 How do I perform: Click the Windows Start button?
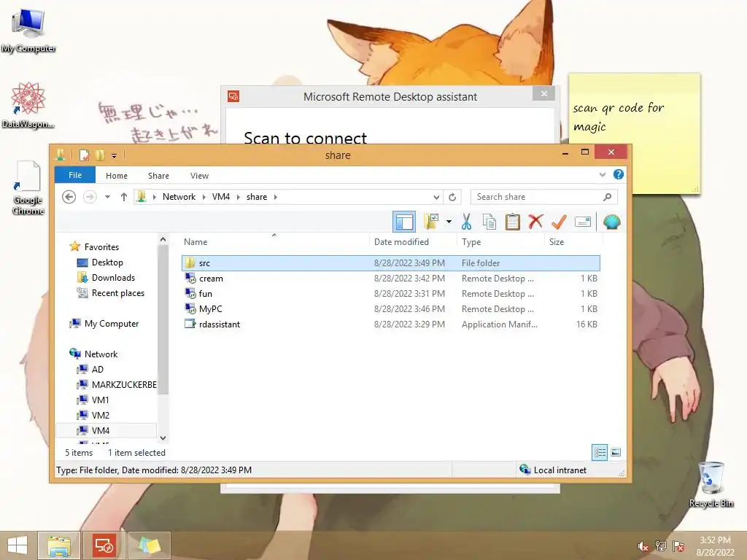point(18,545)
